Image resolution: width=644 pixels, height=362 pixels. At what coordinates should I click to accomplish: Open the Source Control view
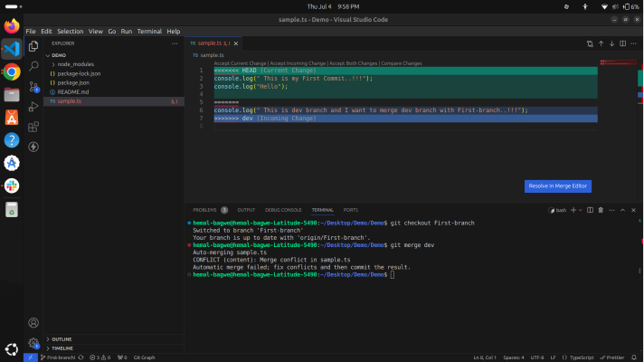pyautogui.click(x=33, y=86)
